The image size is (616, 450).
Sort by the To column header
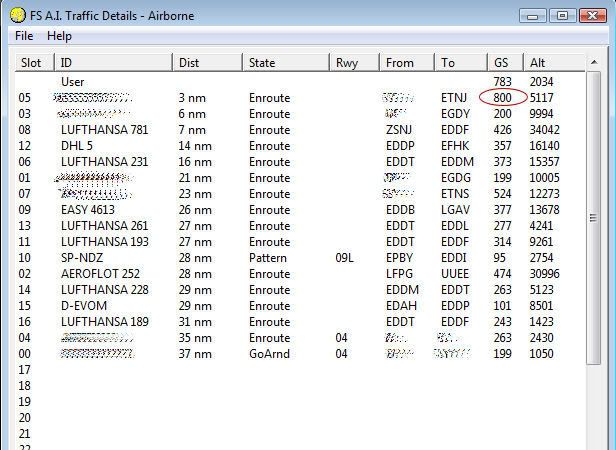click(461, 62)
